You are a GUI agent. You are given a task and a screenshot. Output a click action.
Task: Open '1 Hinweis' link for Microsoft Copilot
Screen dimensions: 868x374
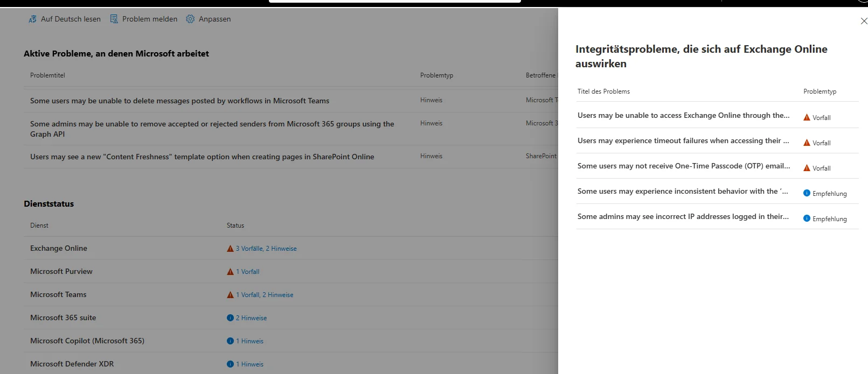pos(249,341)
